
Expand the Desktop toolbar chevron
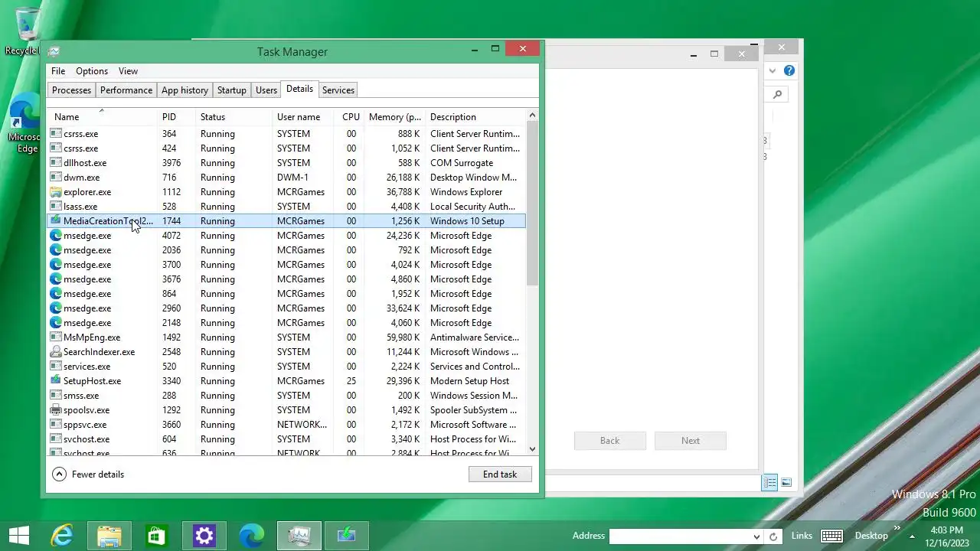point(897,528)
